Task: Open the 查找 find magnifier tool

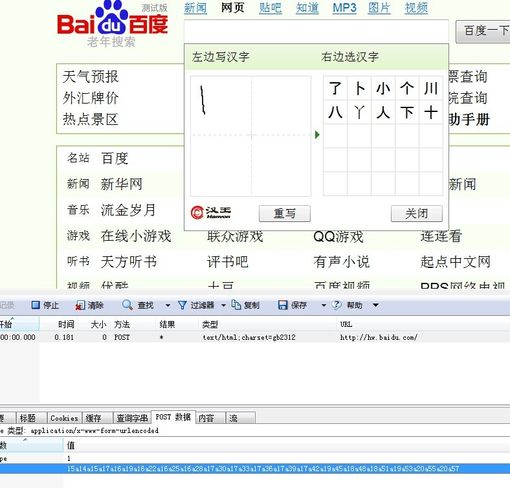Action: [x=127, y=305]
